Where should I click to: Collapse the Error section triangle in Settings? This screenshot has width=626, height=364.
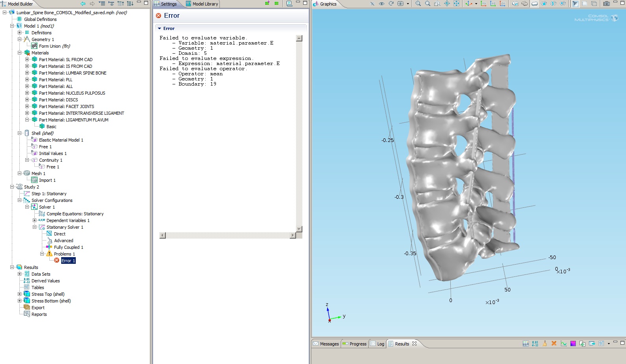159,28
